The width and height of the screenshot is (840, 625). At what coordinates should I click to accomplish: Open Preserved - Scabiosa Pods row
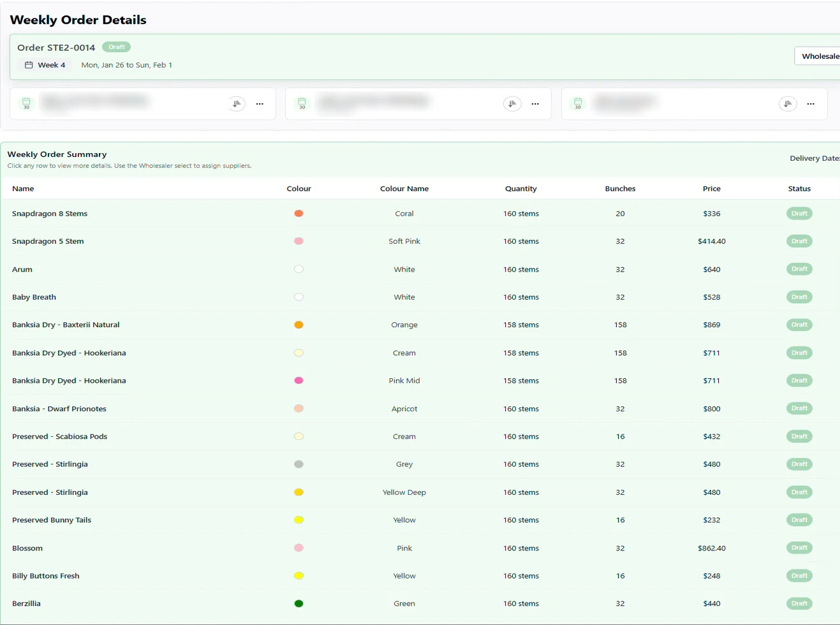pos(421,436)
